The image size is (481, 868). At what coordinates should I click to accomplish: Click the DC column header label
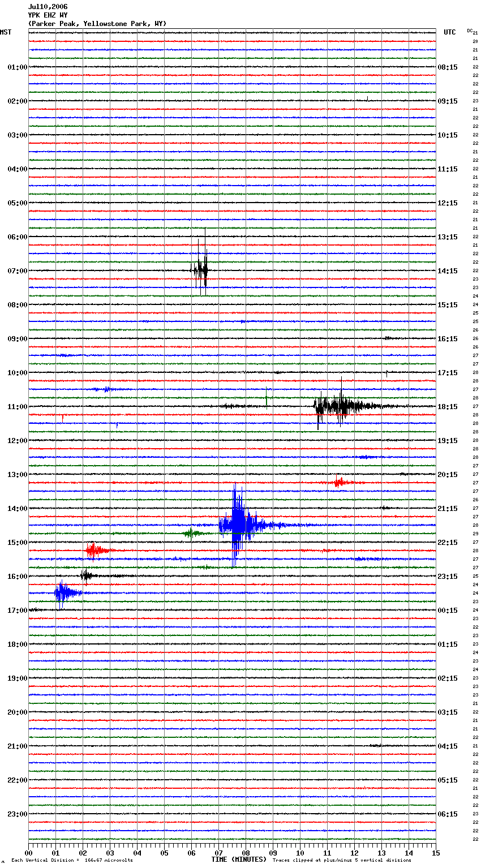(x=470, y=31)
